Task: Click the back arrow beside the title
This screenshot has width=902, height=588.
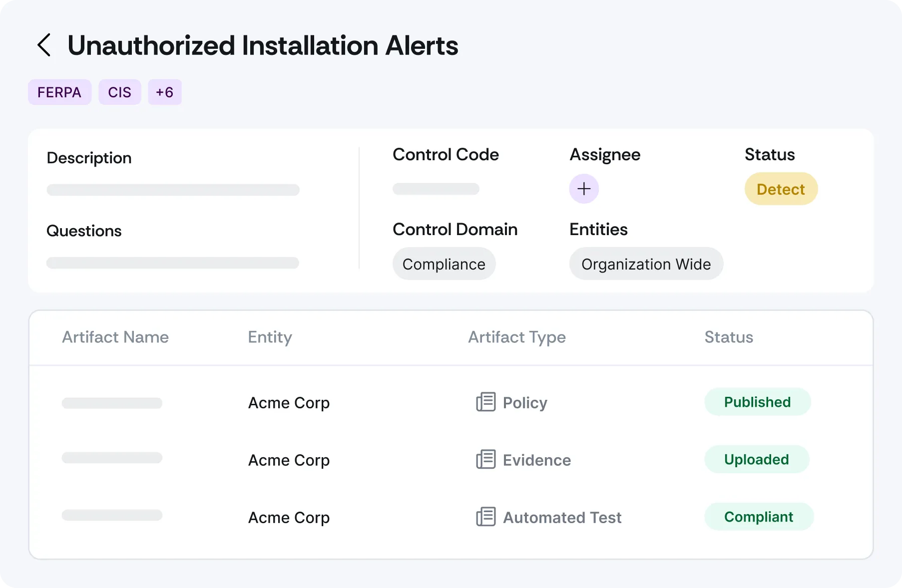Action: click(44, 45)
